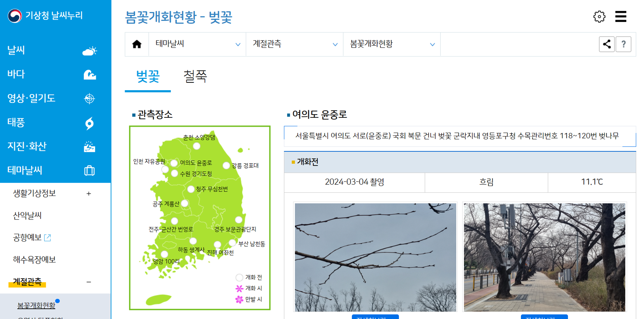Click the 테마날씨 briefcase icon
The image size is (644, 319).
(x=90, y=171)
